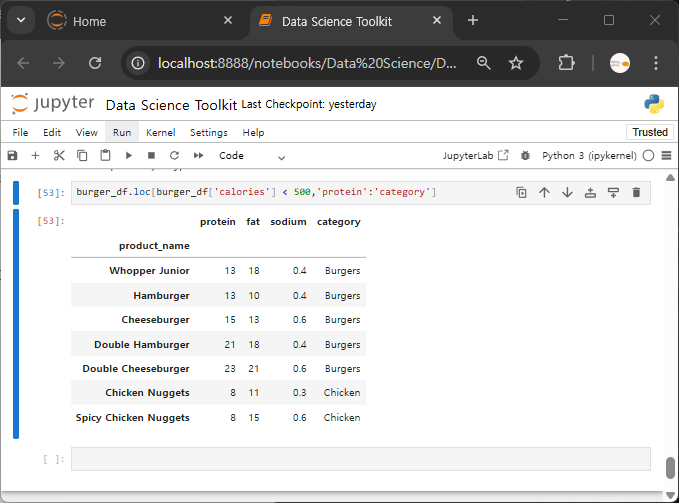Cut the selected cell with scissors icon

click(x=59, y=155)
